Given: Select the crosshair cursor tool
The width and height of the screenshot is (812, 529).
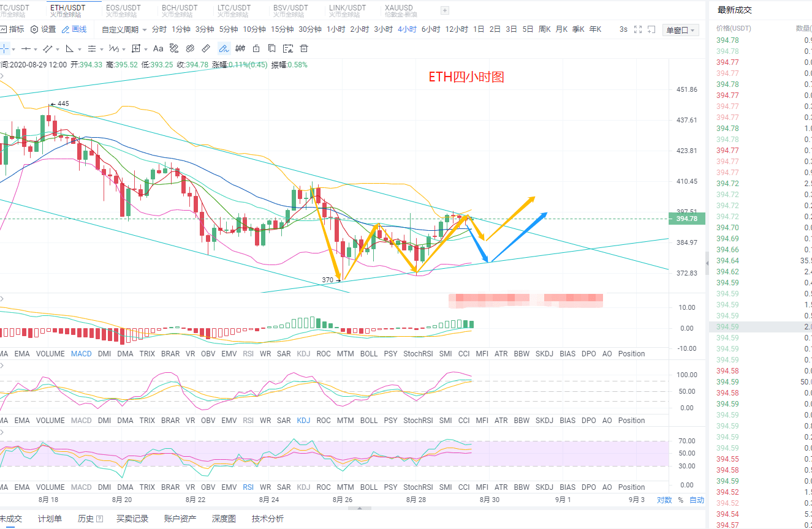Looking at the screenshot, I should pyautogui.click(x=4, y=48).
